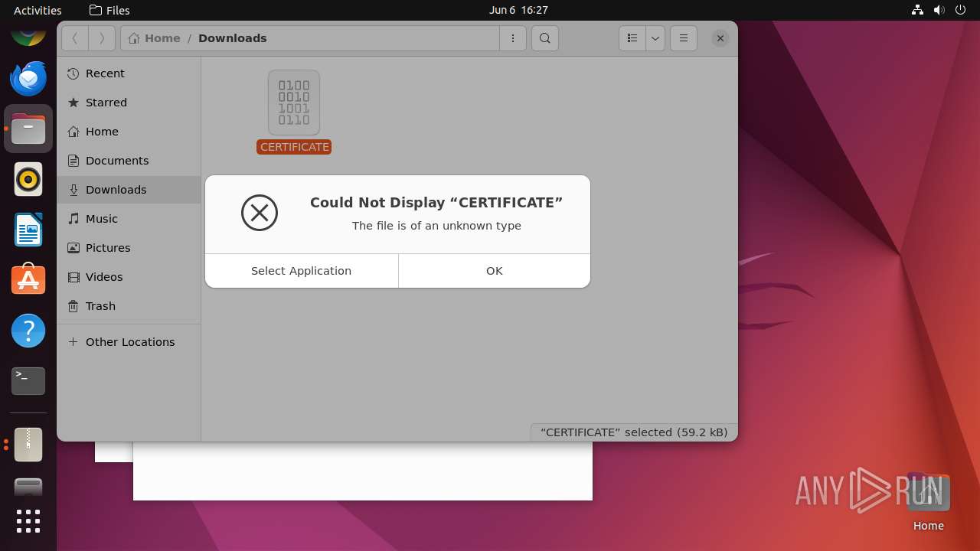Click the CERTIFICATE file name label
Screen dimensions: 980x551
pos(294,147)
